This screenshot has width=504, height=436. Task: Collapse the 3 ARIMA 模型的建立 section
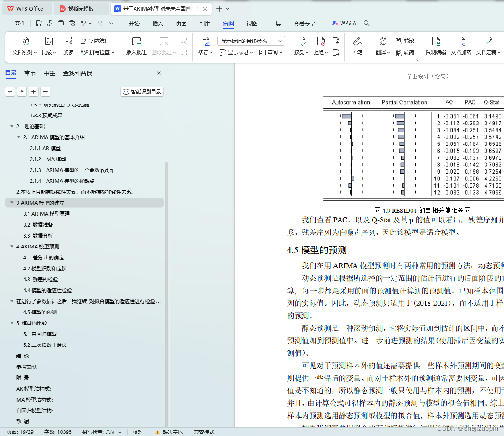[x=12, y=203]
